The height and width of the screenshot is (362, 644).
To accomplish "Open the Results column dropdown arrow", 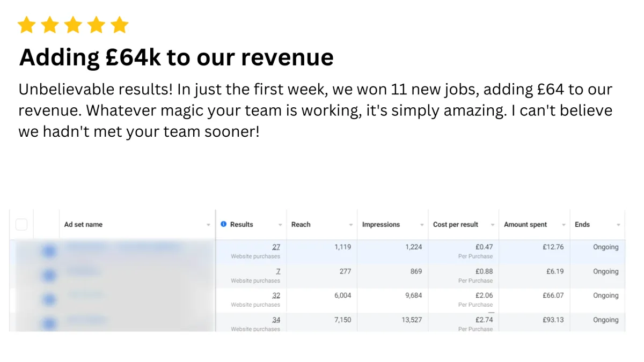I will point(280,225).
